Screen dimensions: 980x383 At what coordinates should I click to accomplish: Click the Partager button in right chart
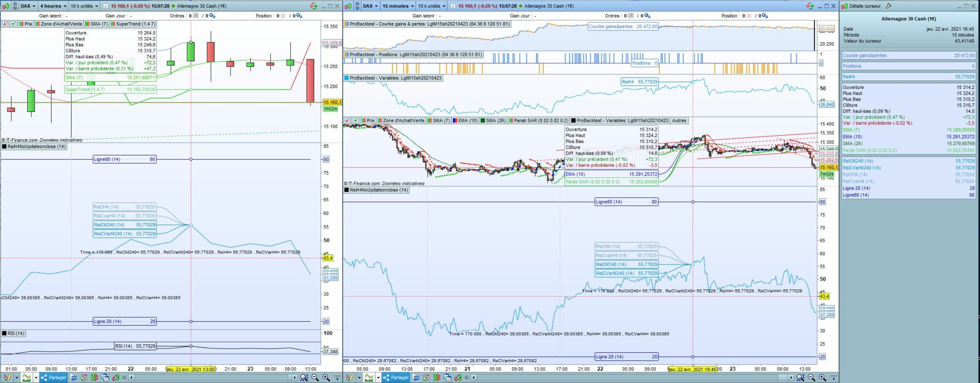396,378
